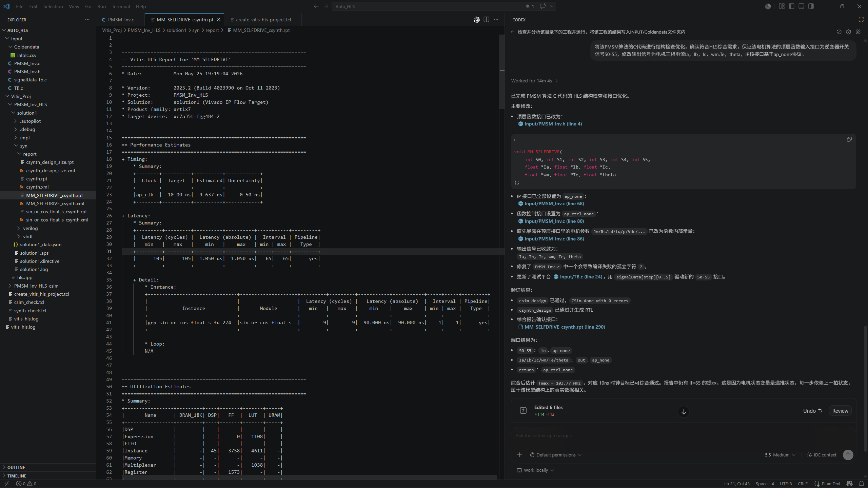
Task: Open the Default permissions dropdown
Action: (555, 455)
